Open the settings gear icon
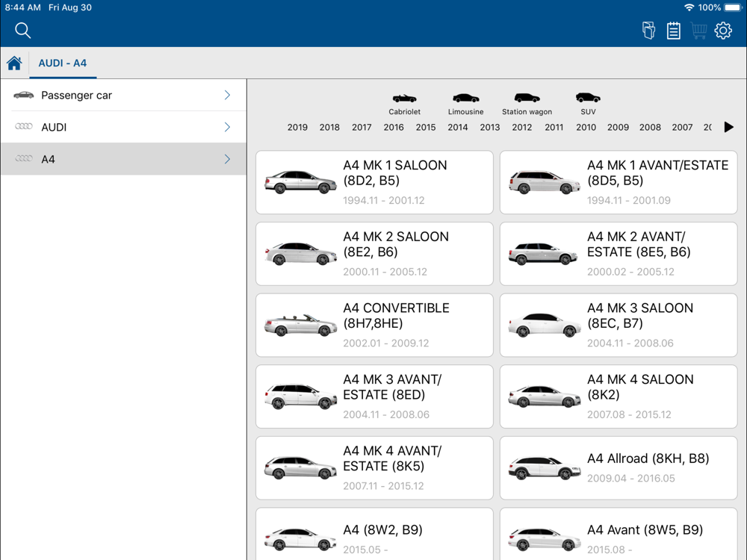 pos(722,31)
